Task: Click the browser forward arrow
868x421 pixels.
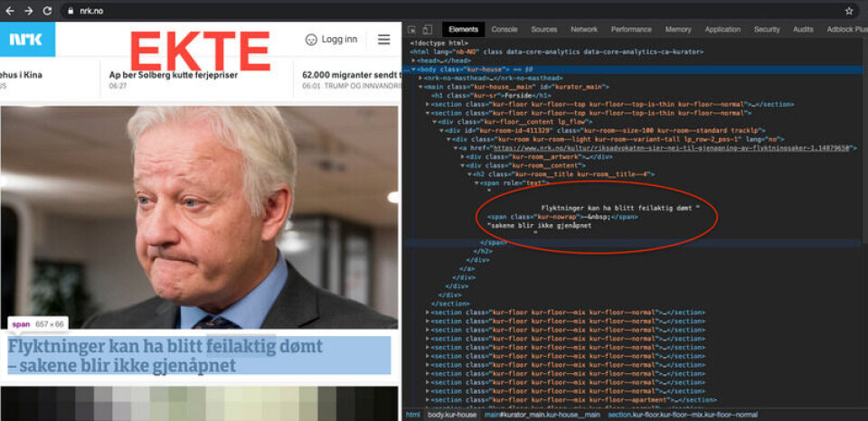Action: tap(27, 10)
